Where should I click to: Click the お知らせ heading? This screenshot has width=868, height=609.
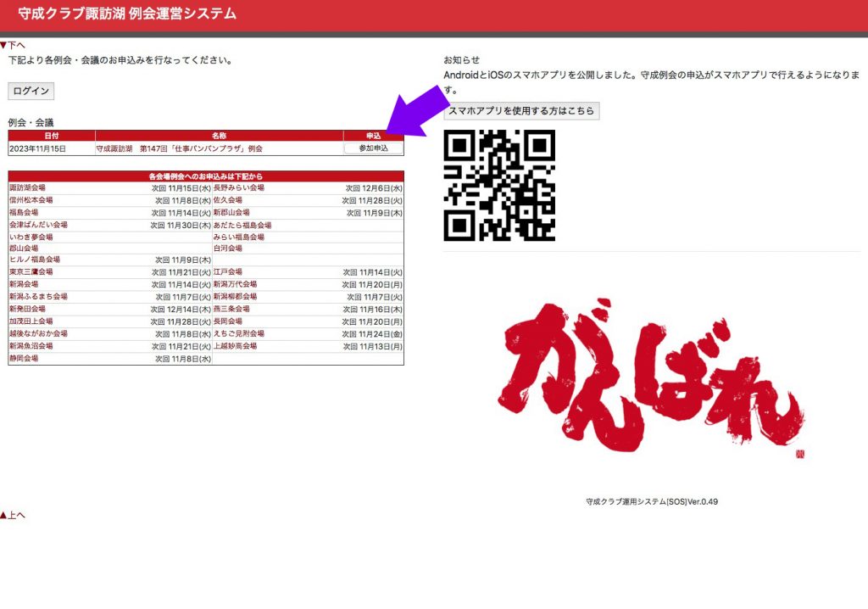point(462,60)
